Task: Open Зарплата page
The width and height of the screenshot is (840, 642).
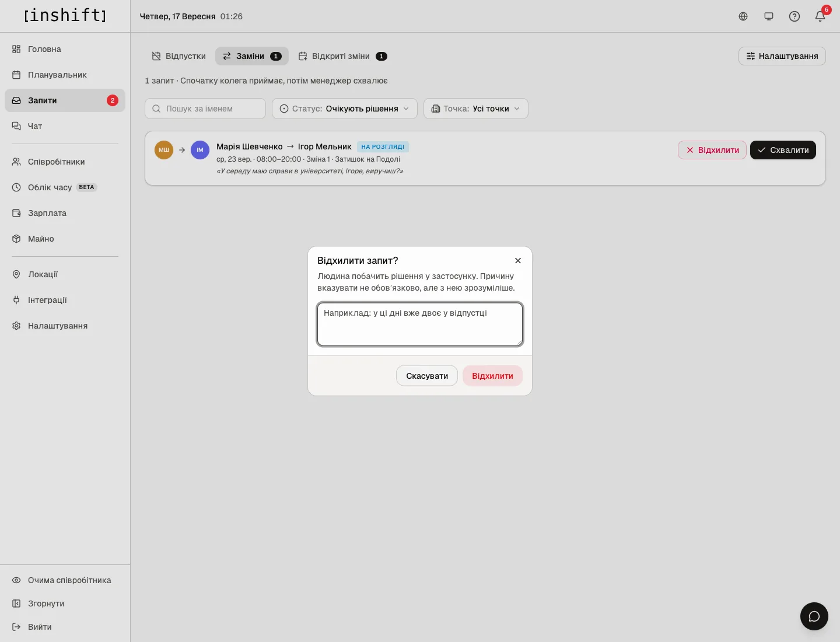Action: (x=65, y=213)
